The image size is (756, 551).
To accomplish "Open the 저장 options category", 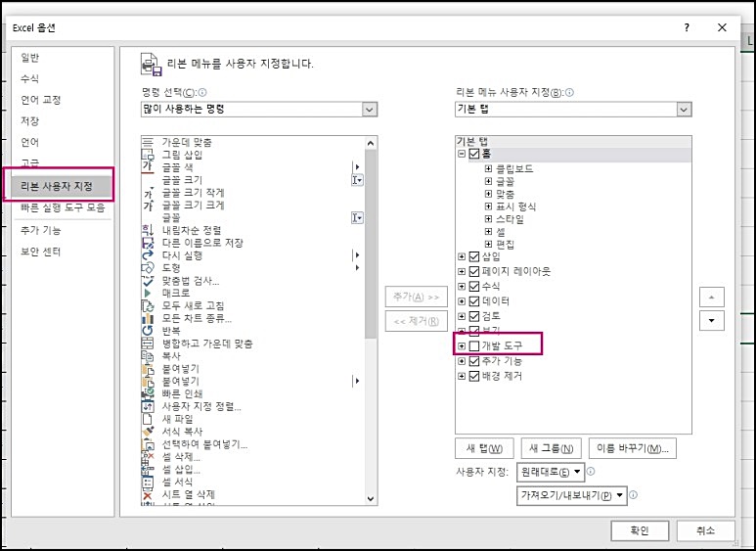I will (x=30, y=121).
